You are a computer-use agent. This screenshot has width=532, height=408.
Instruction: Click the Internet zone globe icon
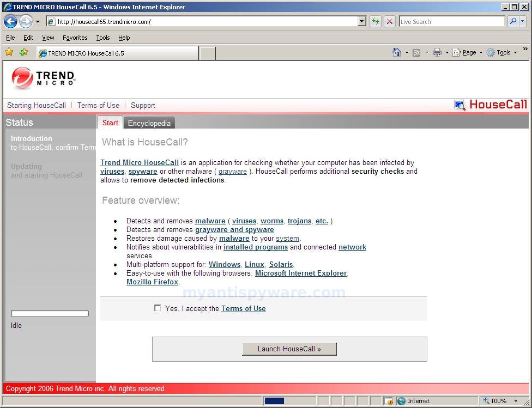(401, 401)
